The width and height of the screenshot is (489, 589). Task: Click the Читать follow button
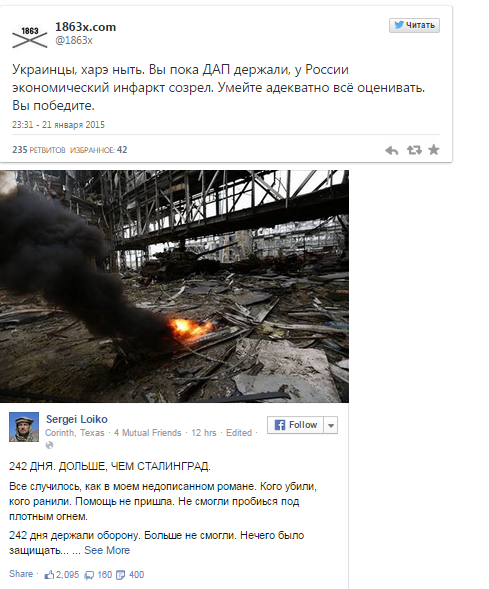click(414, 25)
